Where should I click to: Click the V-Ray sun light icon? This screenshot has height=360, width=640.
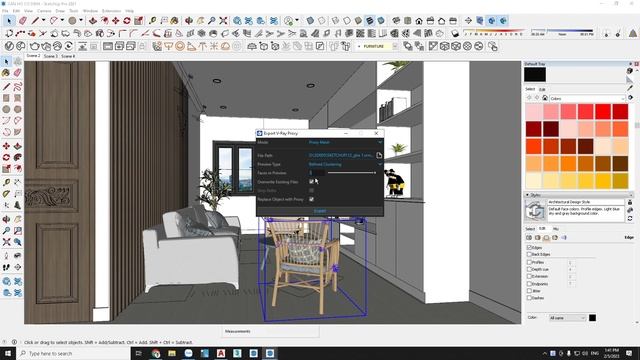[x=213, y=46]
